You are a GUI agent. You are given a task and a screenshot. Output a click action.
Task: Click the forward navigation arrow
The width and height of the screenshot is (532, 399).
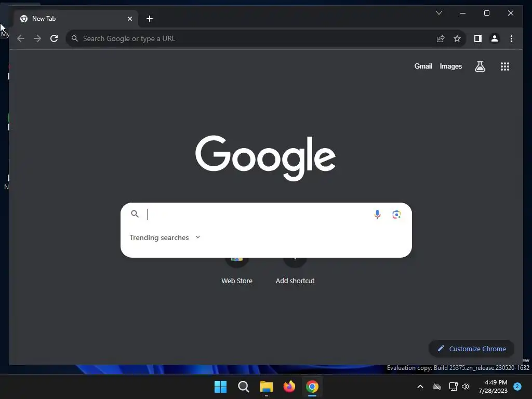[x=37, y=38]
